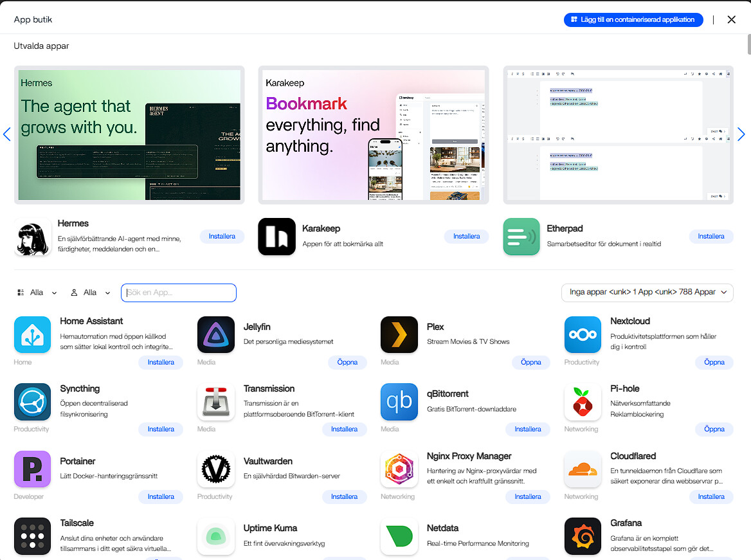Select the Grafana app icon
The width and height of the screenshot is (751, 560).
[583, 536]
